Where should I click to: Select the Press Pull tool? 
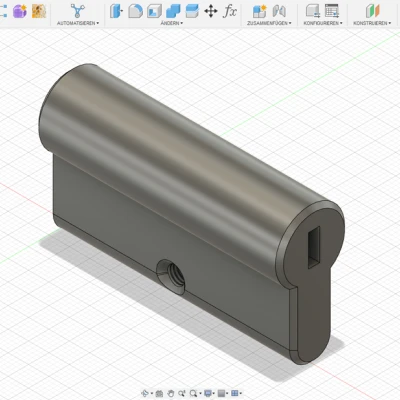[116, 11]
